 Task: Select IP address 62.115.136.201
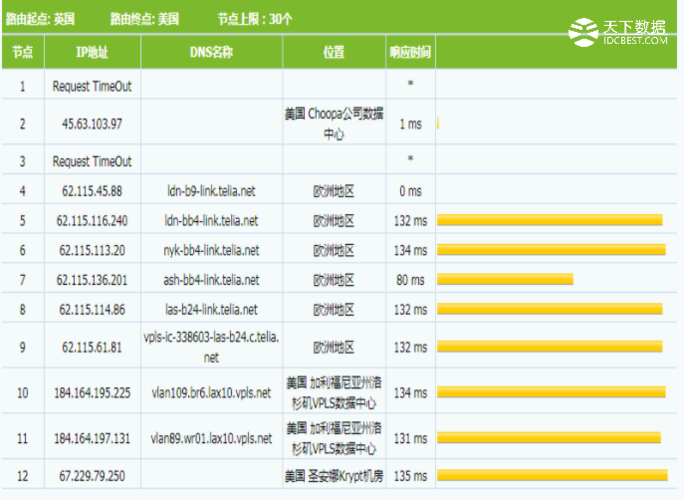click(x=92, y=280)
